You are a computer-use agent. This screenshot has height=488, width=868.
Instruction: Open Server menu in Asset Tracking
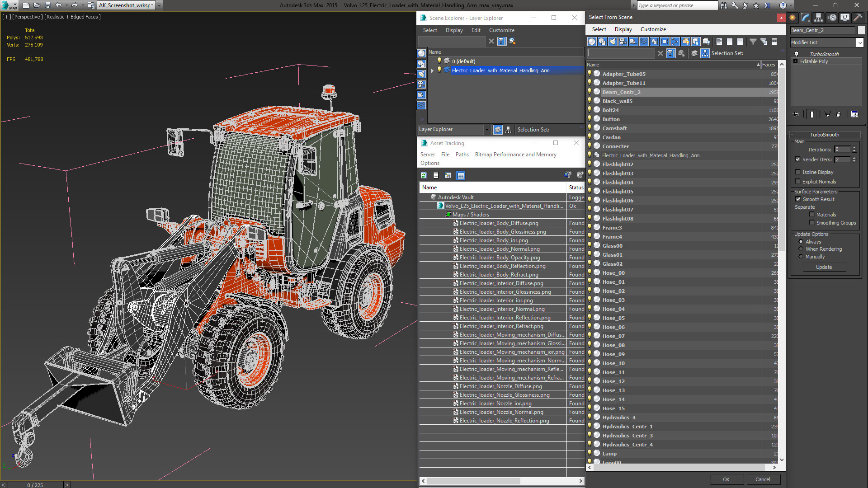427,155
